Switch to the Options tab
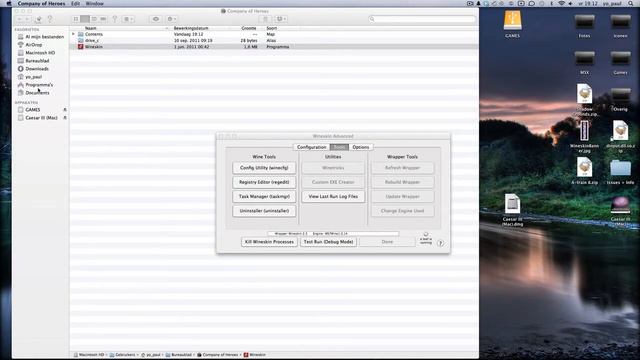The width and height of the screenshot is (640, 360). [361, 147]
